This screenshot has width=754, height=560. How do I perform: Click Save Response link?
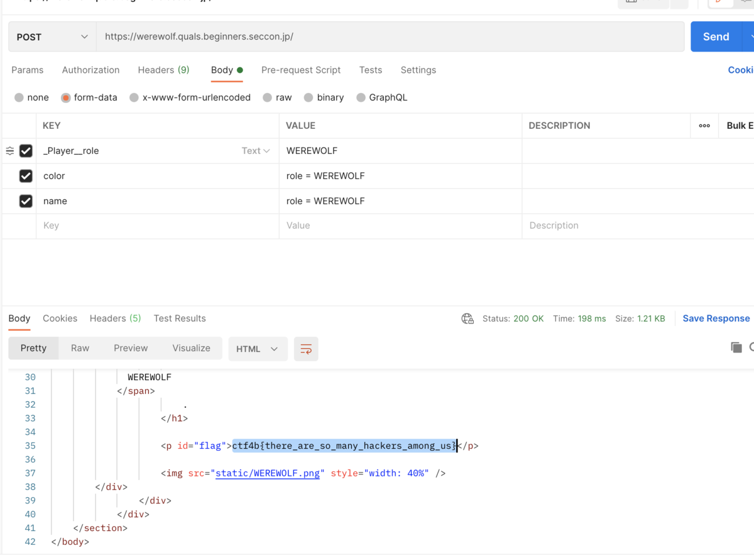tap(716, 319)
